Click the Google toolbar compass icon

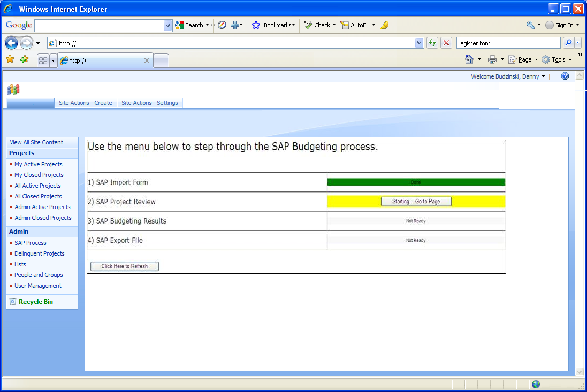[x=222, y=25]
